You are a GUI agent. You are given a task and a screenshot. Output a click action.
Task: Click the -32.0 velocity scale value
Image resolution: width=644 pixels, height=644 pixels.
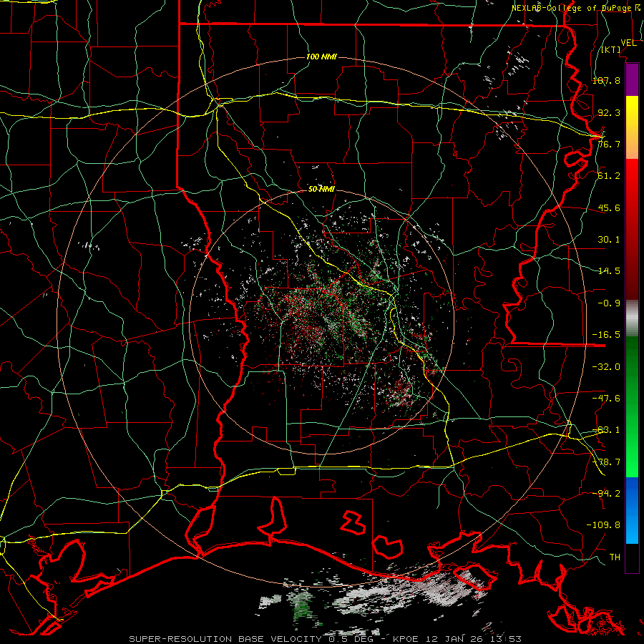click(606, 367)
